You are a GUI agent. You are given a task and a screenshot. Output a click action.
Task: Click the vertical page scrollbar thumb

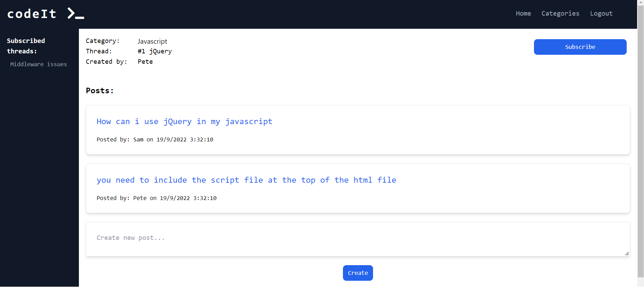point(641,139)
